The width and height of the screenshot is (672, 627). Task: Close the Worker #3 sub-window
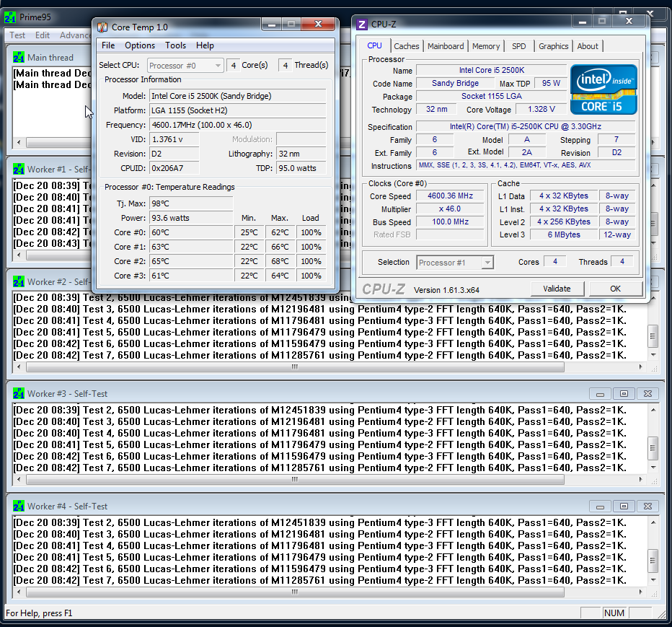(647, 394)
